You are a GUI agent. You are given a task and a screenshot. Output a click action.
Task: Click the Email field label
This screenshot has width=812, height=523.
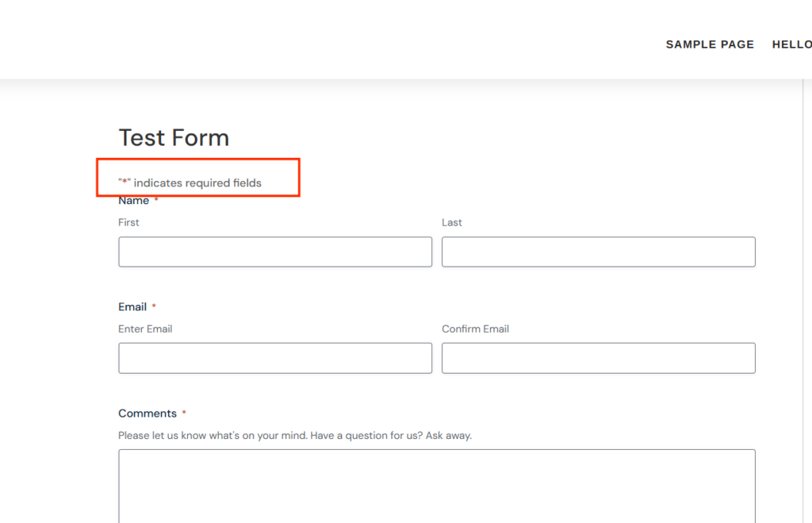click(132, 307)
